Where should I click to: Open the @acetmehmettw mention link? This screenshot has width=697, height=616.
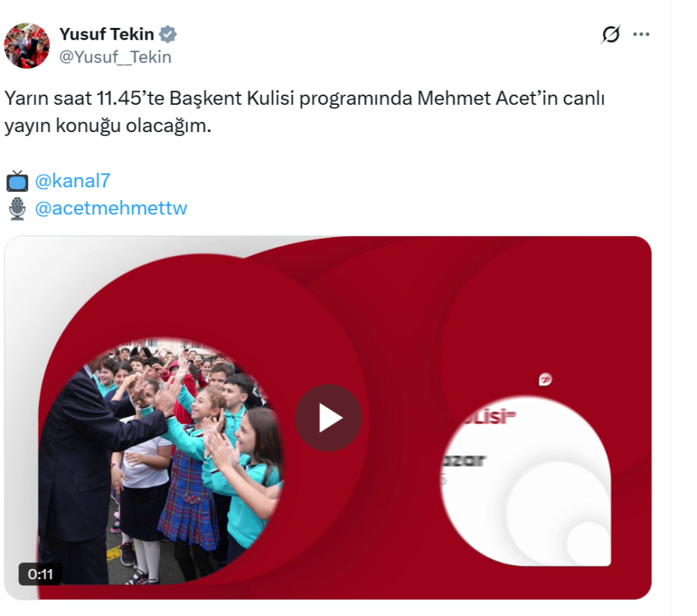[x=111, y=208]
